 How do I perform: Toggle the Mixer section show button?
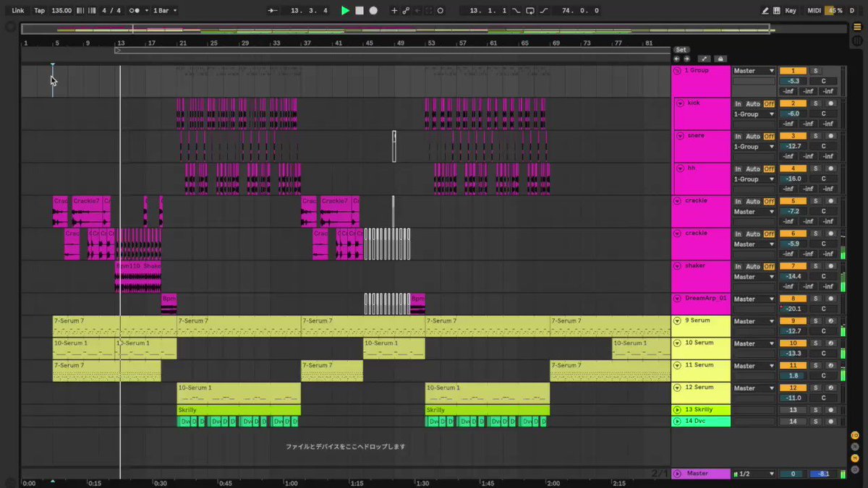click(x=856, y=458)
